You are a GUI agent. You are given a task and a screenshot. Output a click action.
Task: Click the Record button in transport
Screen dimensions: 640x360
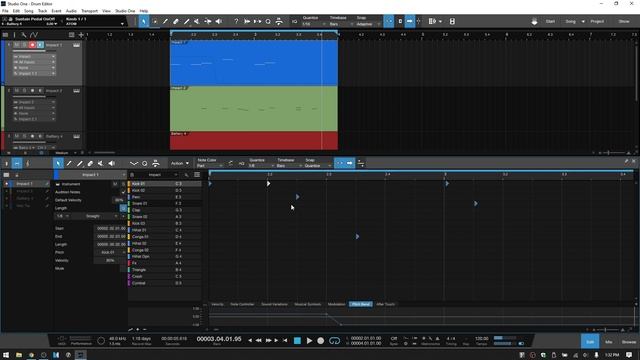321,340
